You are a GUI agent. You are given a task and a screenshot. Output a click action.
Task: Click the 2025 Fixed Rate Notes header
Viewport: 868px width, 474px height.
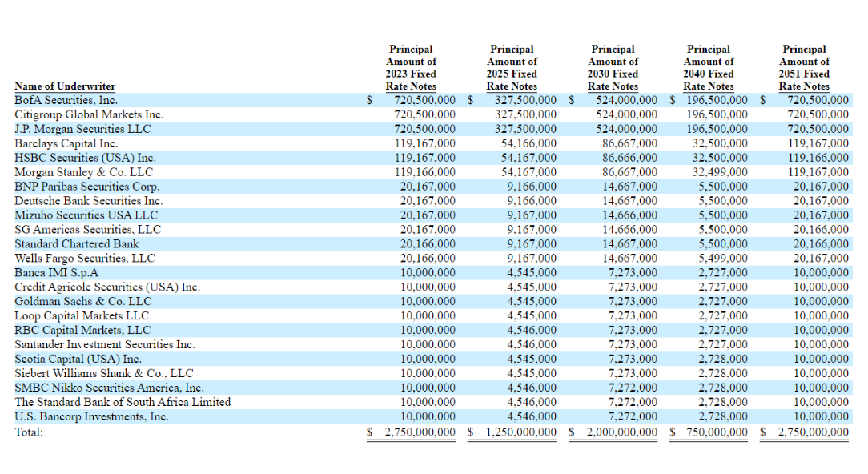coord(512,68)
